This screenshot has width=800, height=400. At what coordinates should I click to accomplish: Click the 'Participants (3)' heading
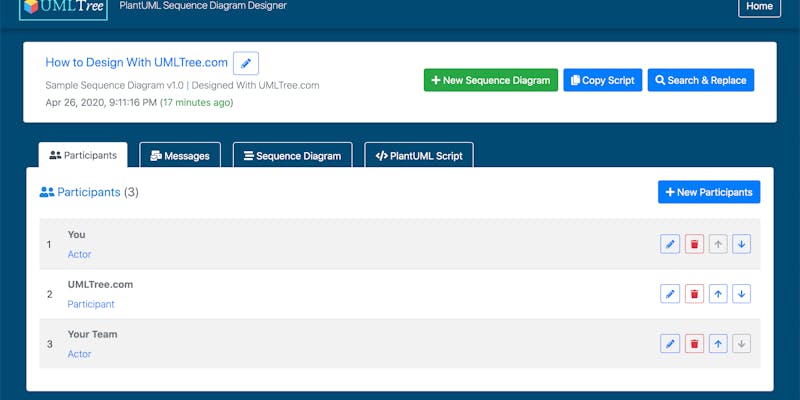[x=89, y=192]
